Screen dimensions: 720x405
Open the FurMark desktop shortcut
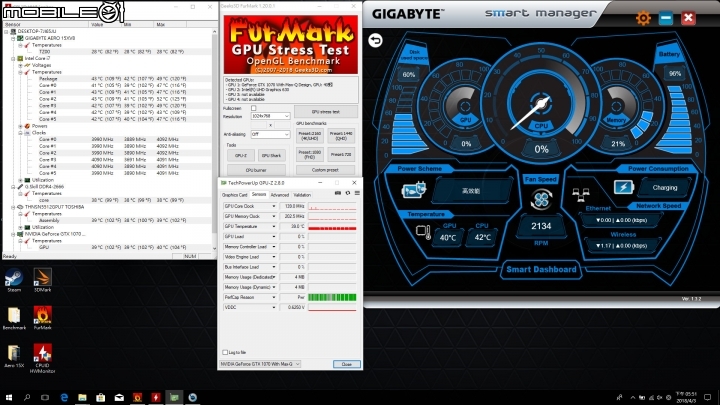[42, 318]
